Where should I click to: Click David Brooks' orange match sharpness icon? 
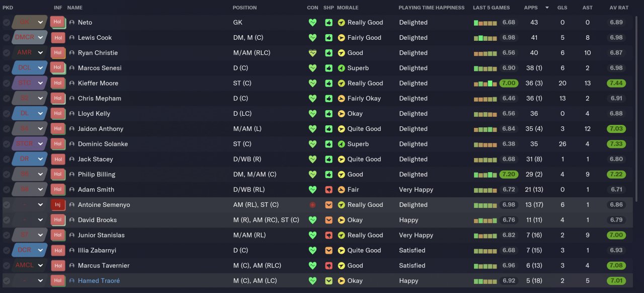pos(329,220)
